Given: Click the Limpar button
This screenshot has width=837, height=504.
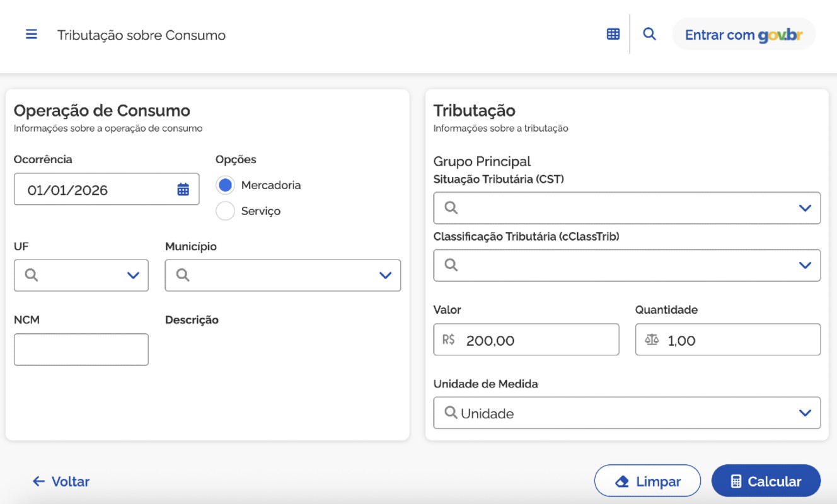Looking at the screenshot, I should [647, 481].
